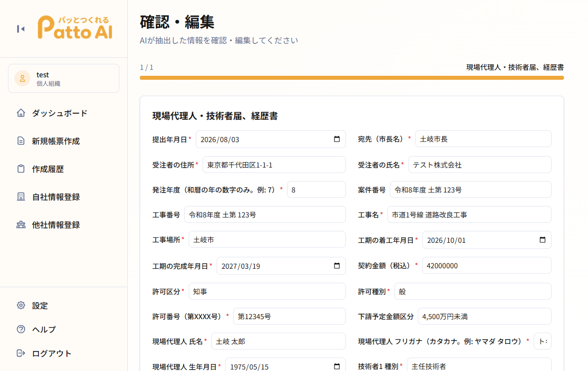Click the 工期の着工年月日 date field
588x371 pixels.
[x=487, y=240]
